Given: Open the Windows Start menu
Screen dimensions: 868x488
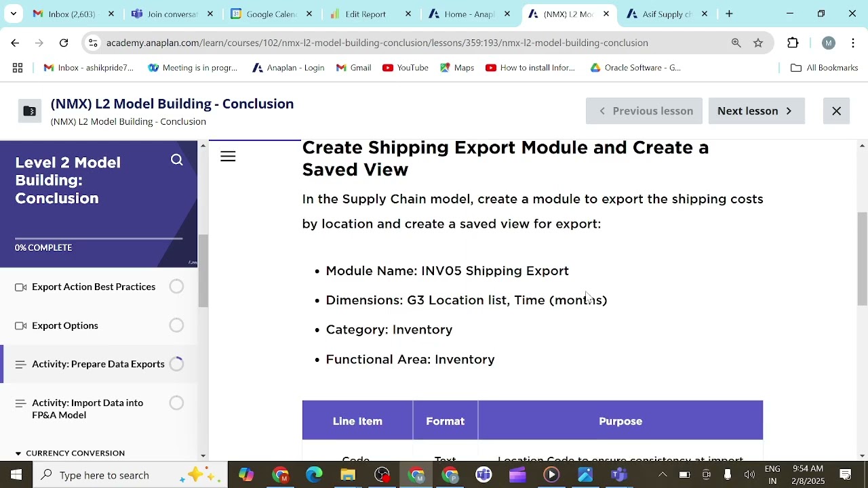Looking at the screenshot, I should tap(16, 475).
